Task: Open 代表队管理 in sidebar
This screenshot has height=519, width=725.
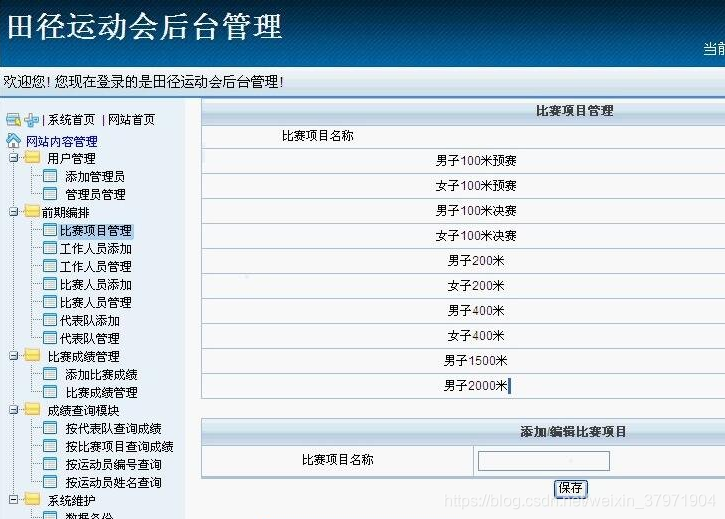Action: 90,339
